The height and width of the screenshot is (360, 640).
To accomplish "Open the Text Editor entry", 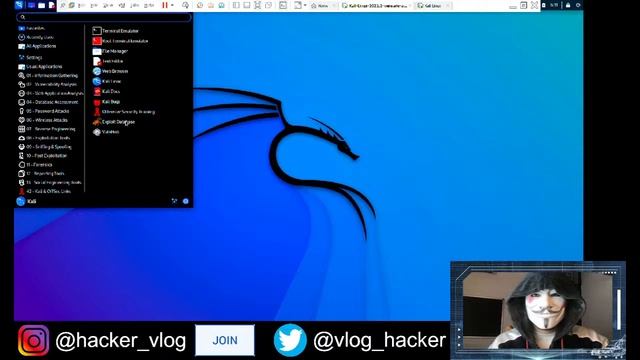I will (x=108, y=61).
